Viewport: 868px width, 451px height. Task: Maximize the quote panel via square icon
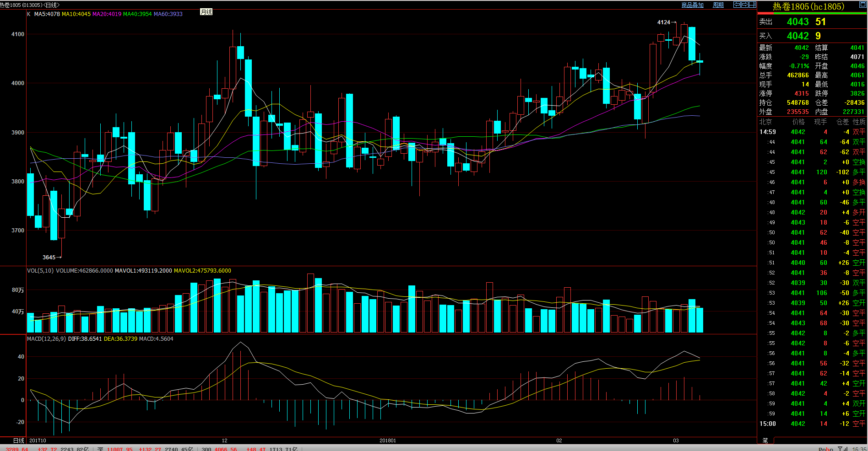click(x=863, y=5)
